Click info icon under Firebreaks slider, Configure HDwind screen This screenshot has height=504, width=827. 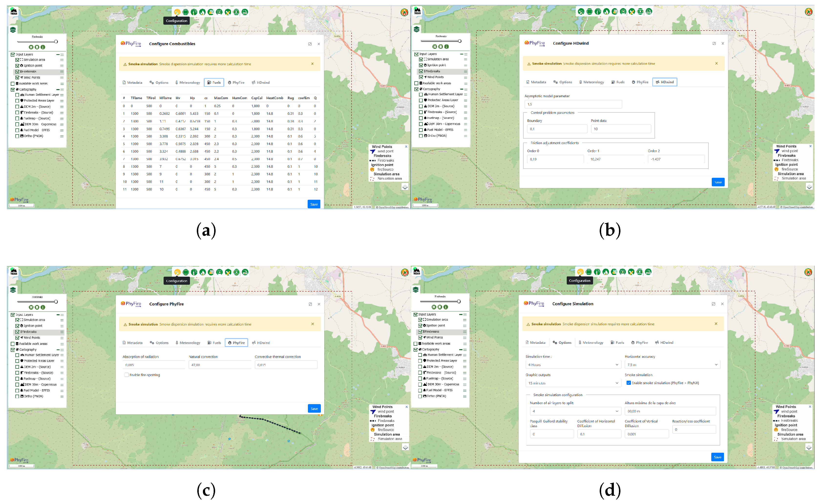[446, 47]
